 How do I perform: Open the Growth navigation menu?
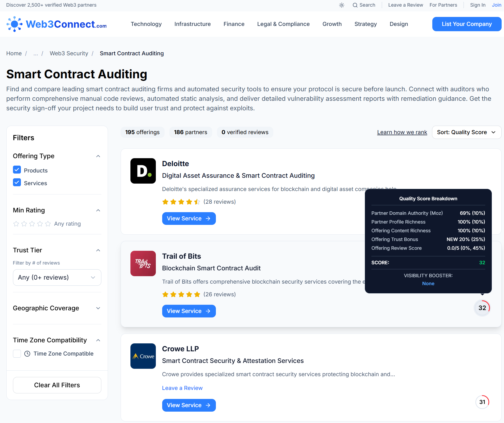(x=332, y=24)
